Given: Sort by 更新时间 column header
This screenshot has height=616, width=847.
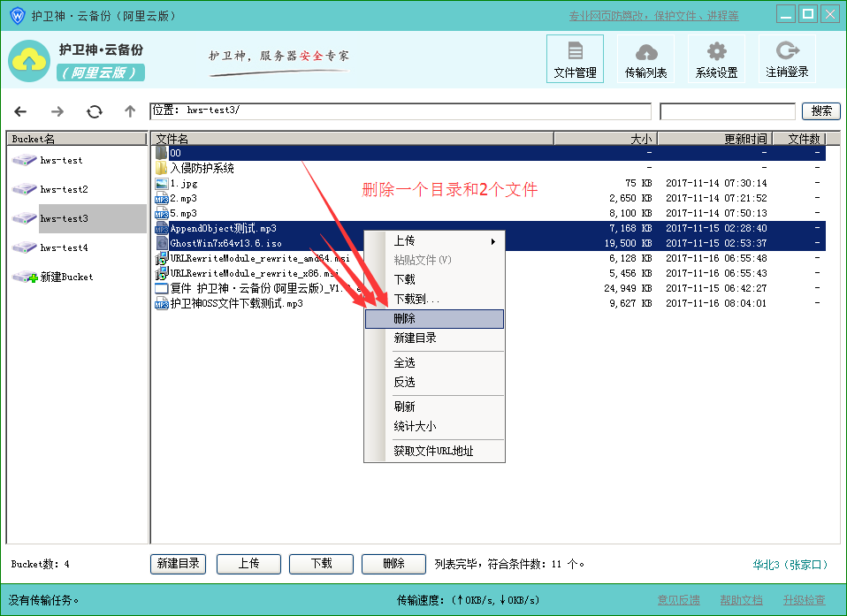Looking at the screenshot, I should click(x=715, y=139).
